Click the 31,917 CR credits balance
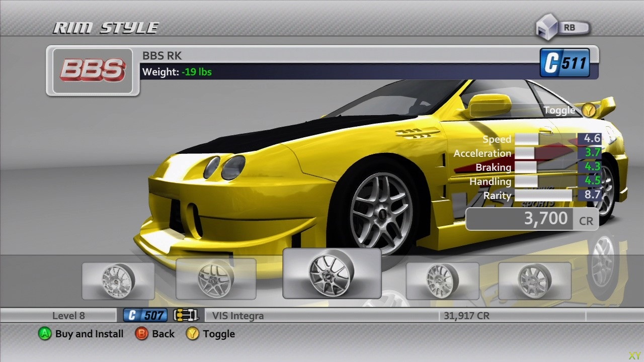644x362 pixels. [466, 316]
